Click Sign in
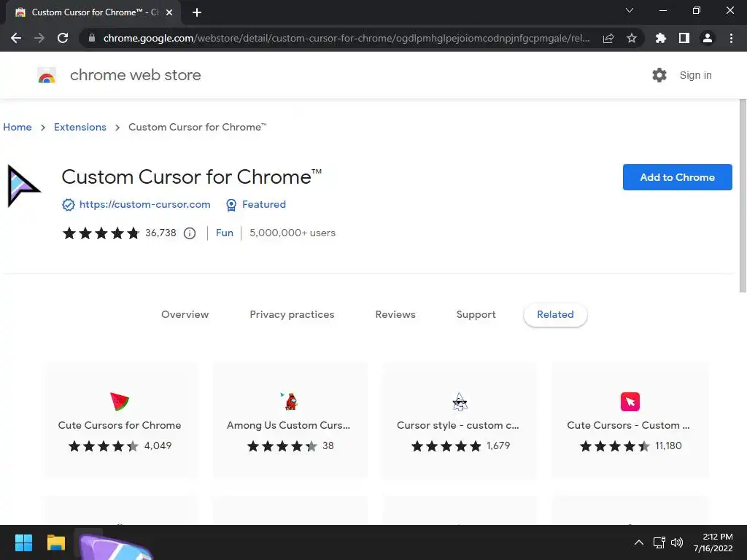 [x=695, y=75]
